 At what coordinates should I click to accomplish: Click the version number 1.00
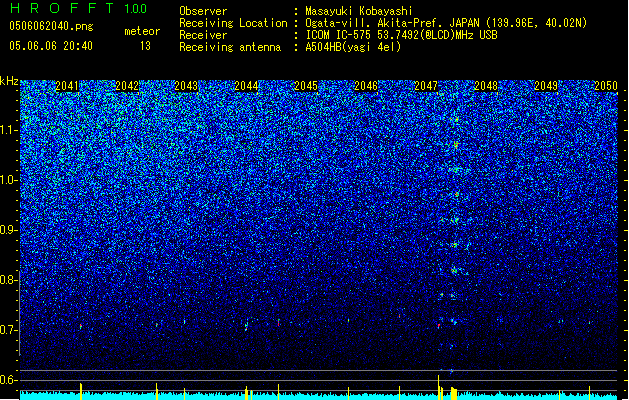tap(135, 9)
